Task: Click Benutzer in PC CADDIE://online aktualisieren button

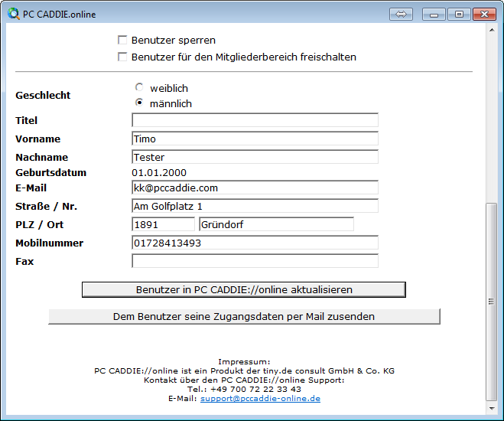Action: pyautogui.click(x=244, y=289)
